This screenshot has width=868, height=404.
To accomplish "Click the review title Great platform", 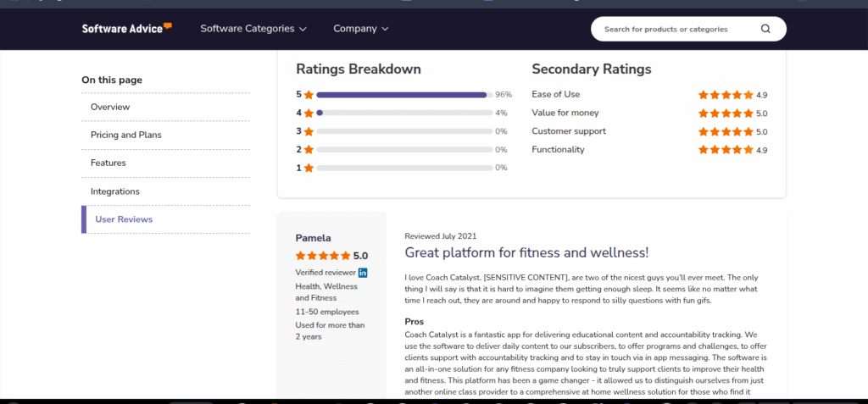I will pos(526,252).
